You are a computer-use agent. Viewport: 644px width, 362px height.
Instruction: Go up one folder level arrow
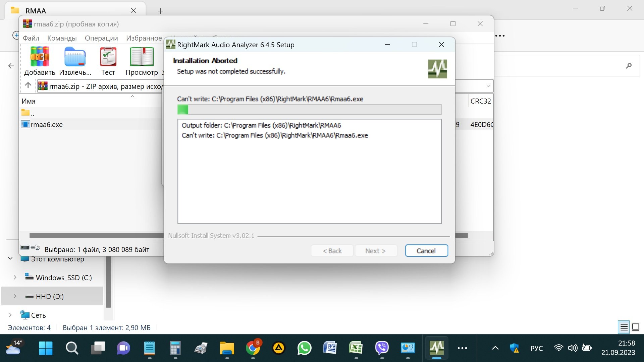[28, 85]
